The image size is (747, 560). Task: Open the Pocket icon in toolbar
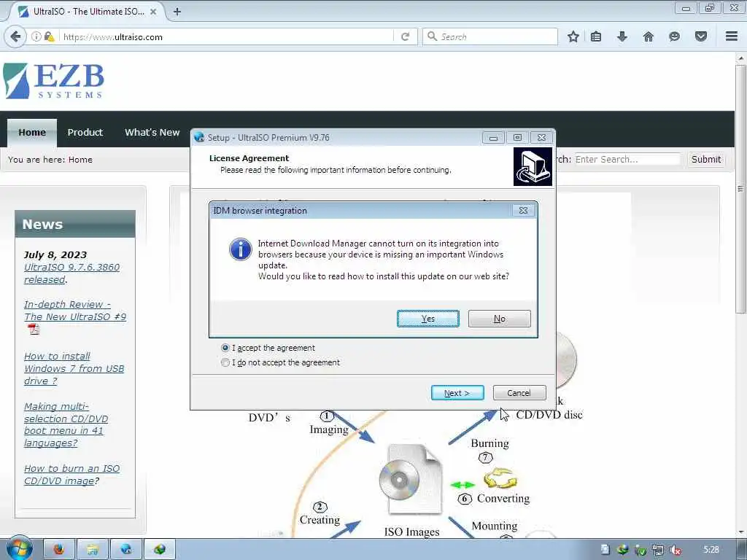(x=701, y=36)
